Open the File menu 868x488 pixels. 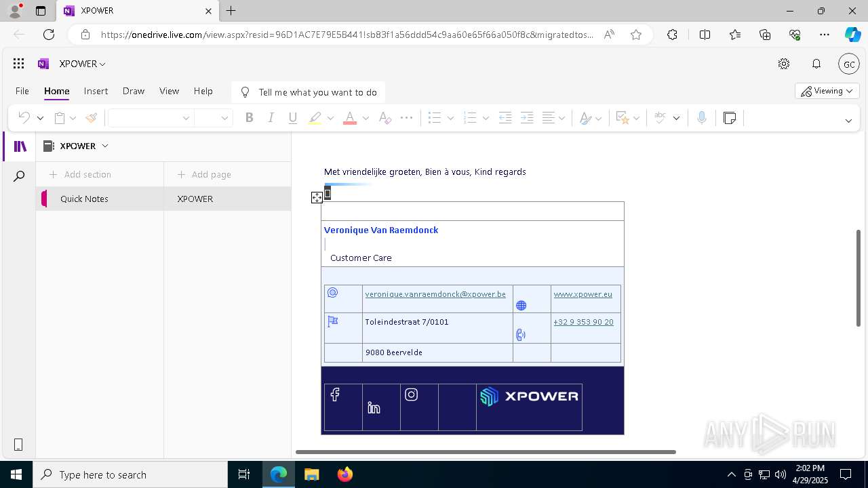22,91
